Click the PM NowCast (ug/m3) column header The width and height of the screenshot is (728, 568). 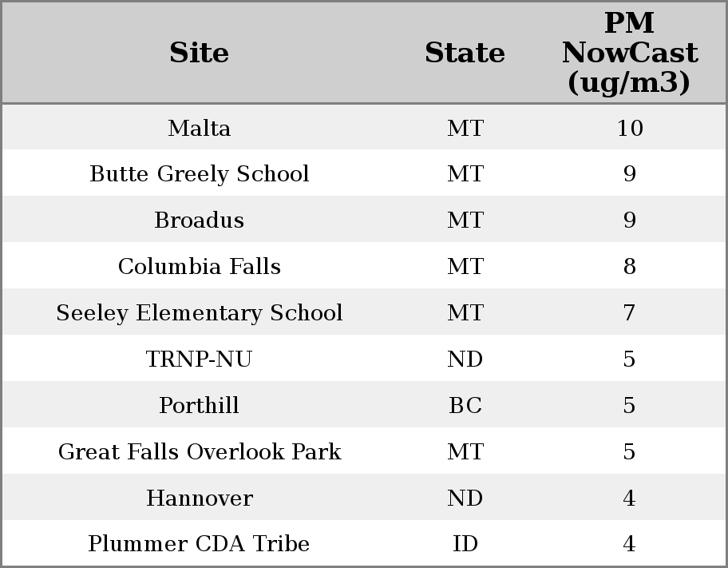pos(629,54)
